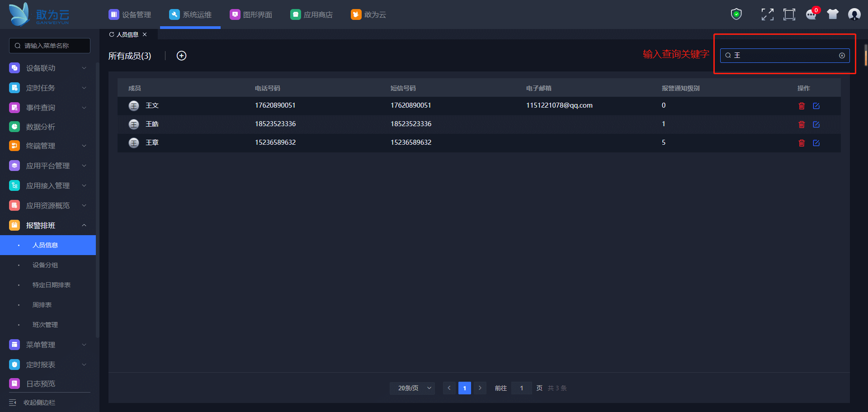Expand 设备联动 menu
The width and height of the screenshot is (868, 412).
48,68
